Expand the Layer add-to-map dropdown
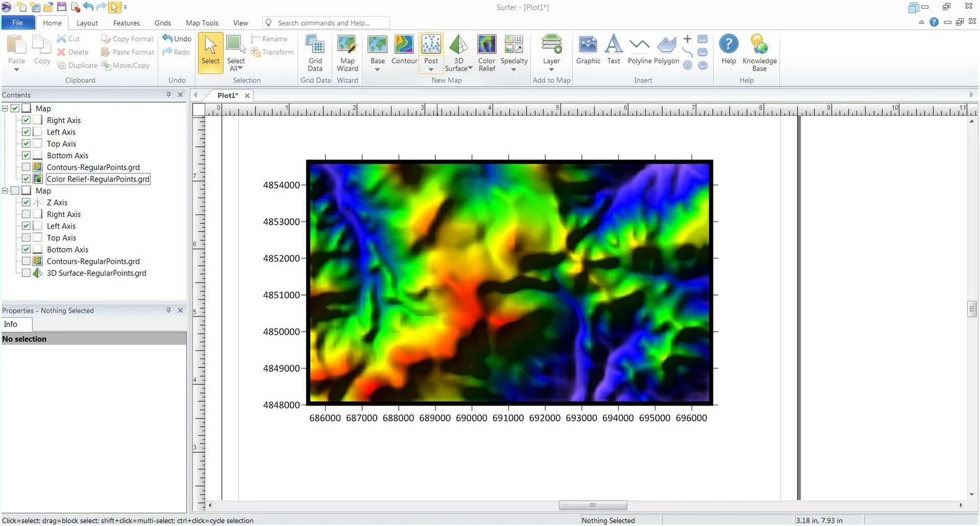This screenshot has height=526, width=980. point(551,69)
